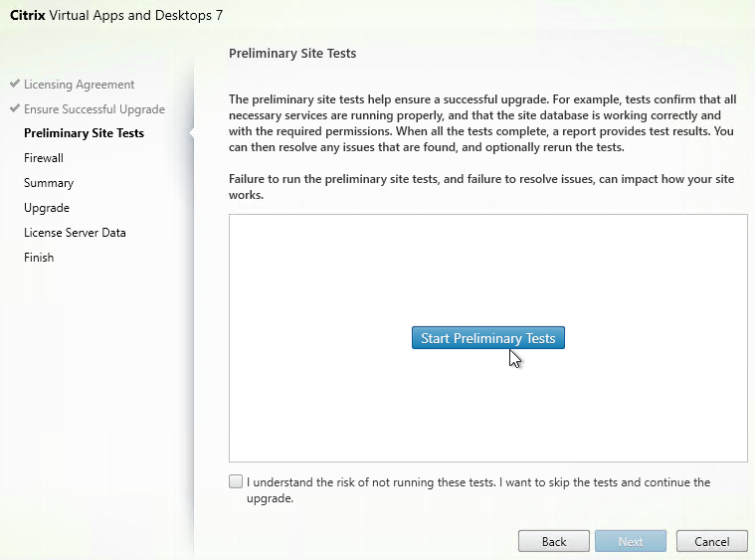Enable the skip tests risk checkbox
Image resolution: width=755 pixels, height=560 pixels.
(x=236, y=482)
